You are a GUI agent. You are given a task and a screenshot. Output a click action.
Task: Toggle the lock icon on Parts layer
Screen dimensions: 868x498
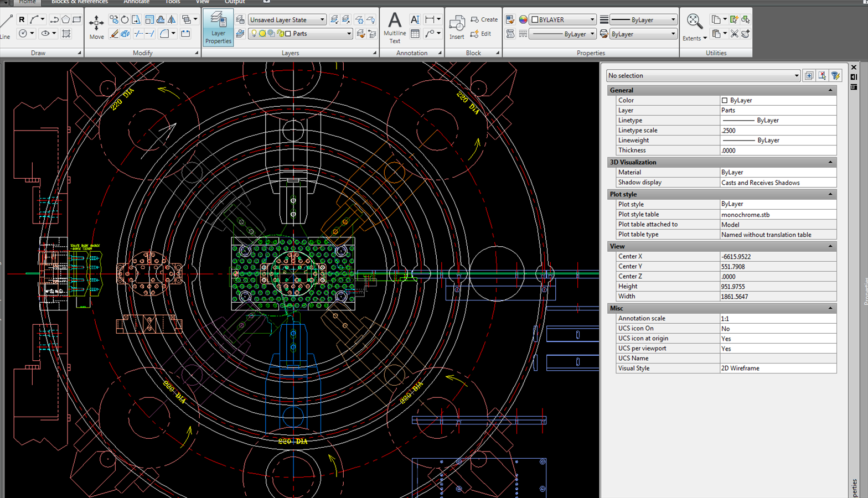coord(280,34)
